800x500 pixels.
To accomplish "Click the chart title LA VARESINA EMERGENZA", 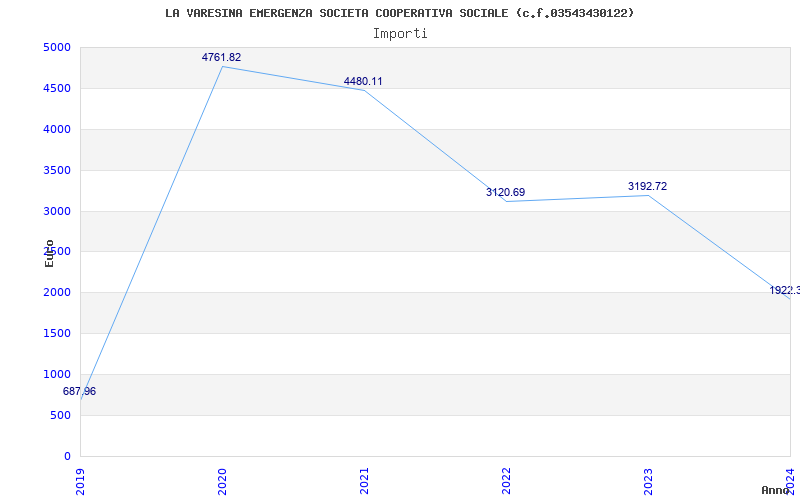I will pyautogui.click(x=399, y=13).
